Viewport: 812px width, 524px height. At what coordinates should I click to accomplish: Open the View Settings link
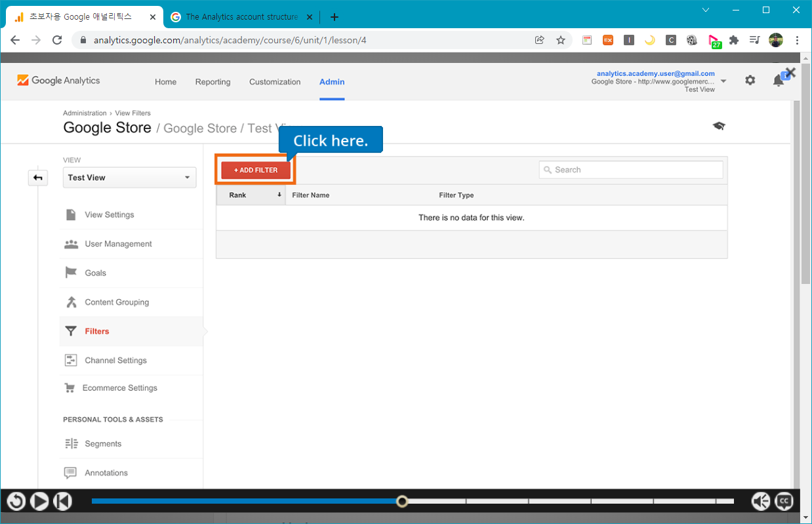pos(109,214)
